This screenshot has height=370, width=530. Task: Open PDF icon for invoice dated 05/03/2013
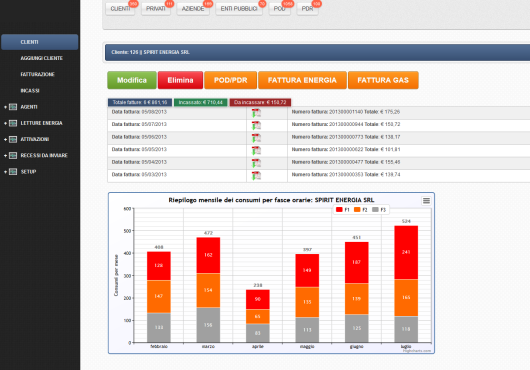coord(256,176)
